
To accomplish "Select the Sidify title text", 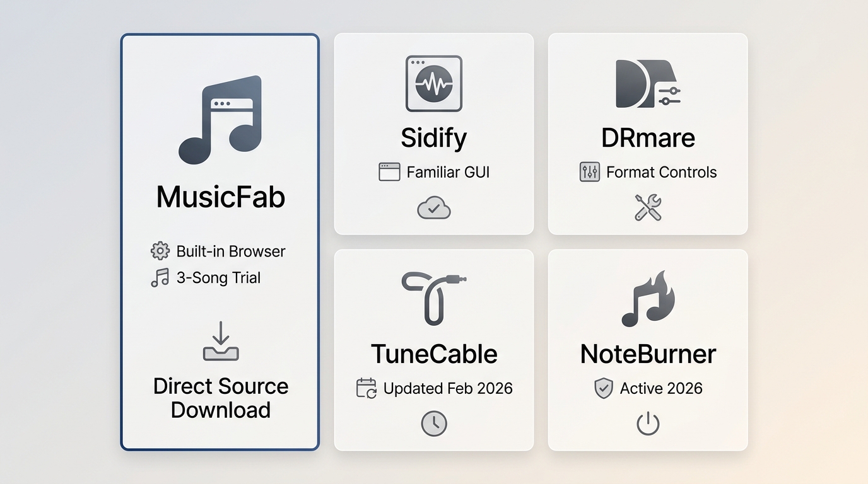I will pyautogui.click(x=434, y=137).
